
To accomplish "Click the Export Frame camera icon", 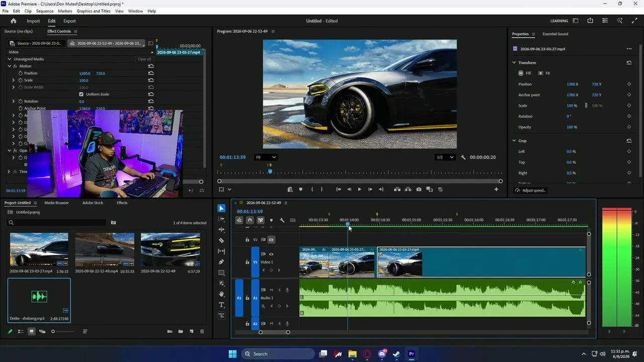I will (419, 190).
